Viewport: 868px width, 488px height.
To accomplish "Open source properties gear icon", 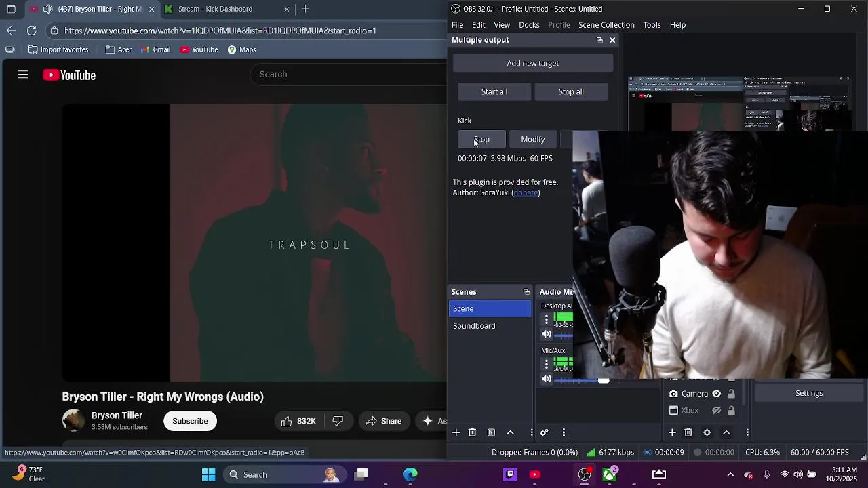I will tap(707, 432).
